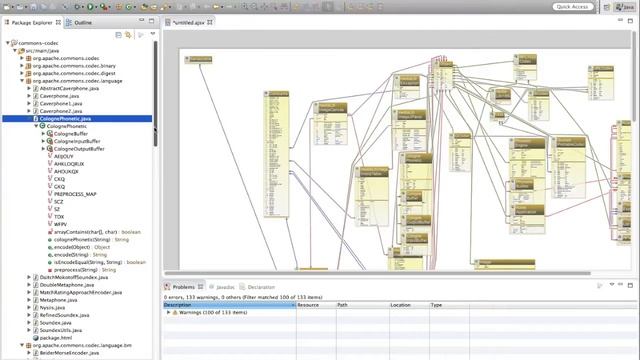Switch to the Java perspective button
The height and width of the screenshot is (360, 640).
[x=624, y=7]
